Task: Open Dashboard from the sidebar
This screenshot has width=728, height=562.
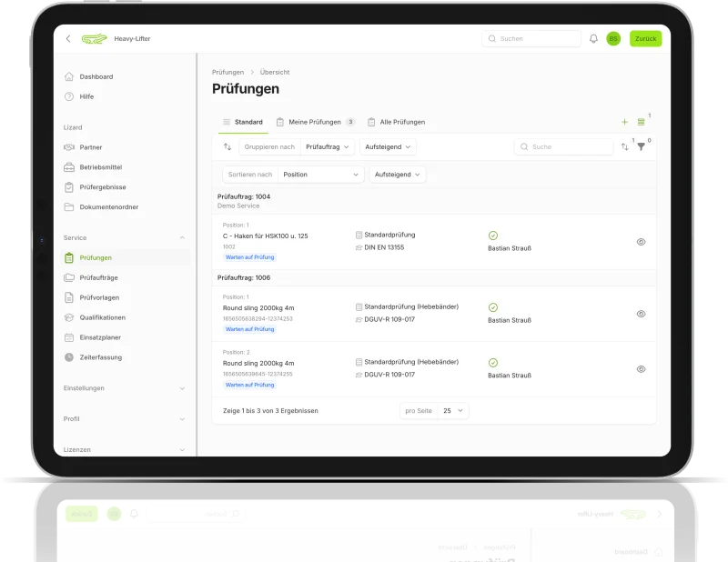Action: coord(96,76)
